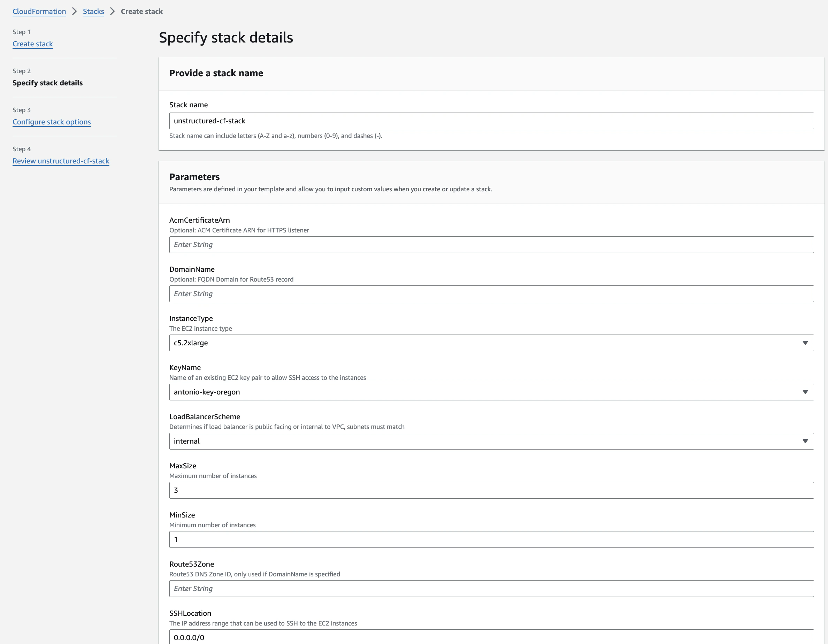This screenshot has width=828, height=644.
Task: Click the Route53Zone input field
Action: tap(491, 588)
